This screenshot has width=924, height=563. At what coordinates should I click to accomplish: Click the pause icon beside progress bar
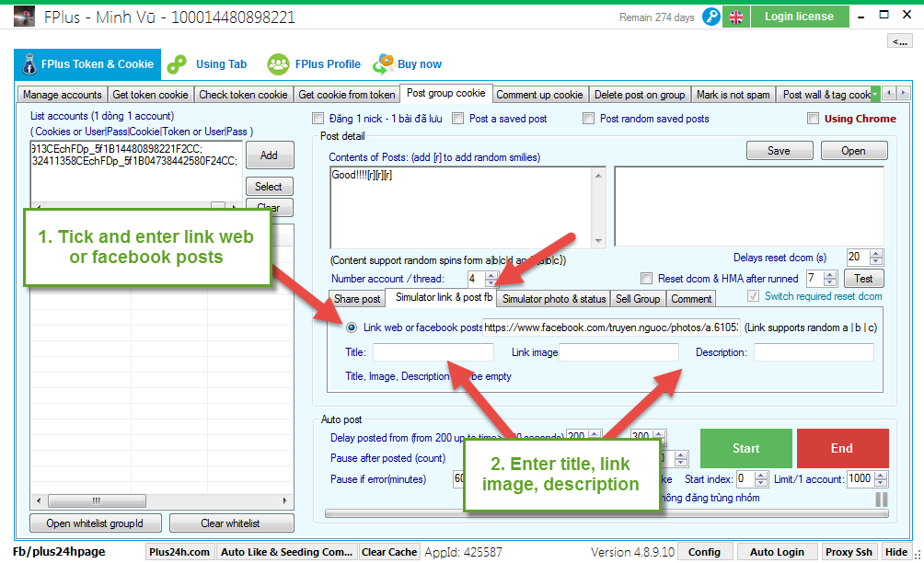pyautogui.click(x=881, y=500)
